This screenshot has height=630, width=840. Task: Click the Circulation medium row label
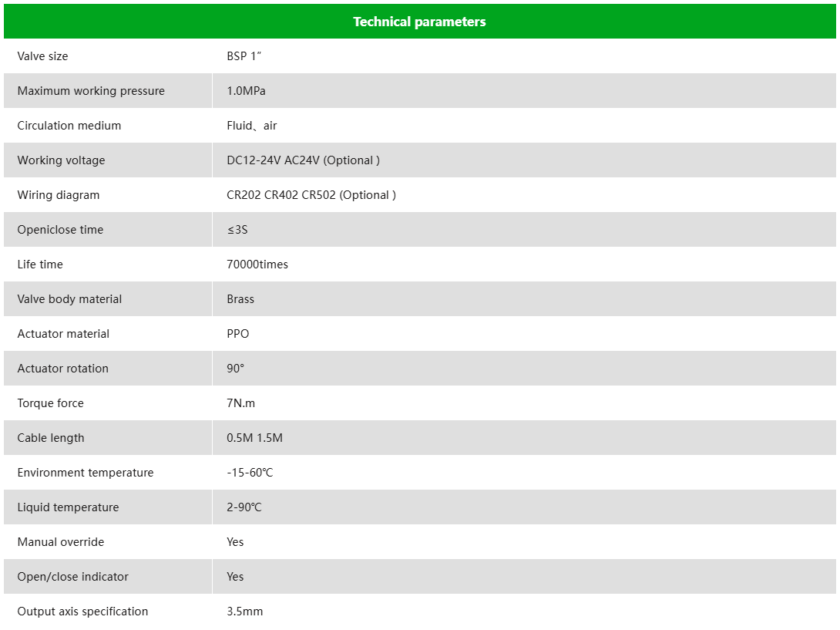point(69,126)
